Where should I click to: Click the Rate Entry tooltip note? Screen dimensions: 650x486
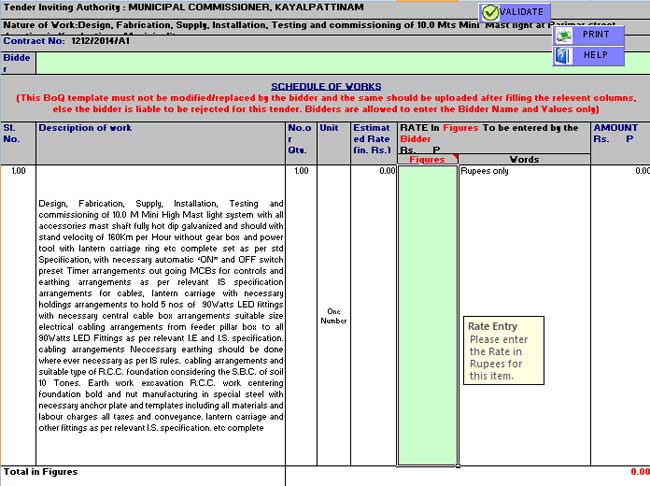[503, 351]
